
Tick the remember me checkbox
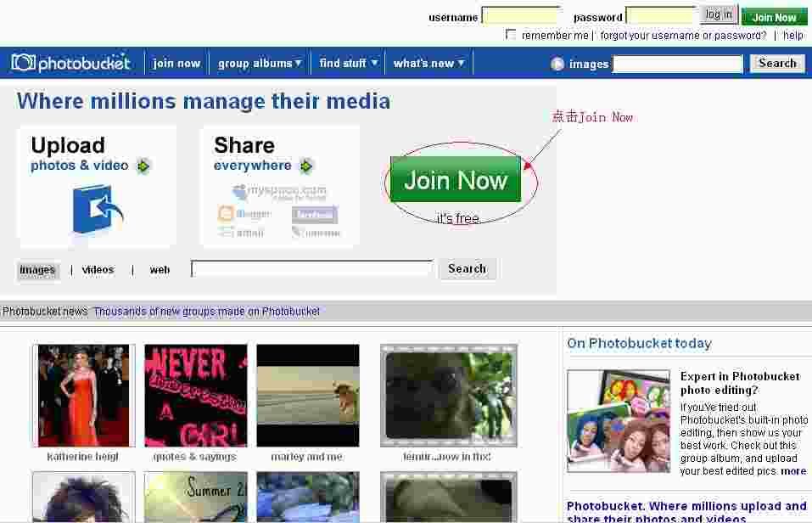click(x=511, y=34)
